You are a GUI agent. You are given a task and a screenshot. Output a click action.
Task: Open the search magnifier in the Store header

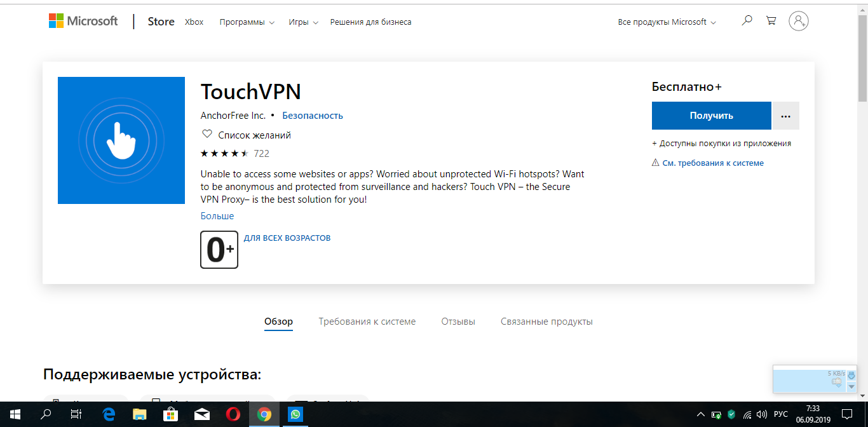coord(747,21)
